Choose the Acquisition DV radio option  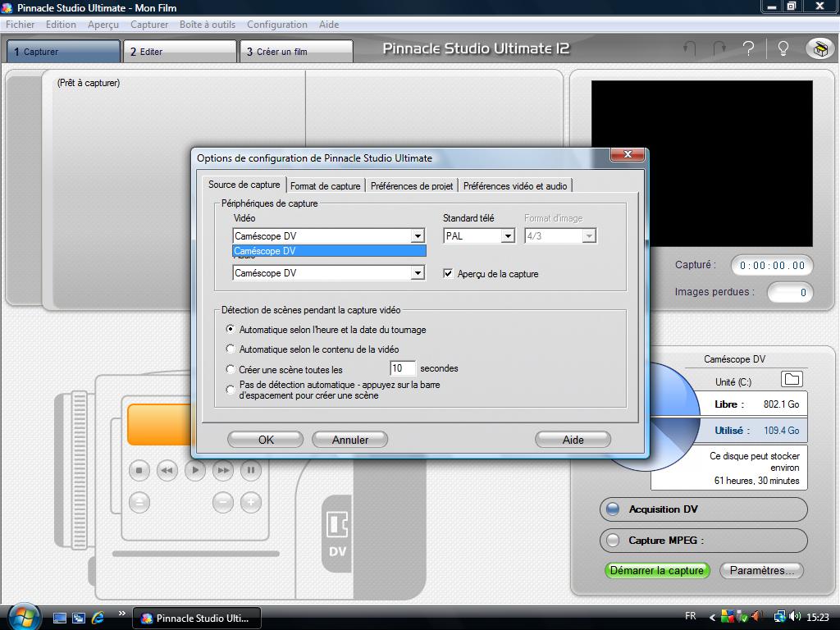coord(612,509)
